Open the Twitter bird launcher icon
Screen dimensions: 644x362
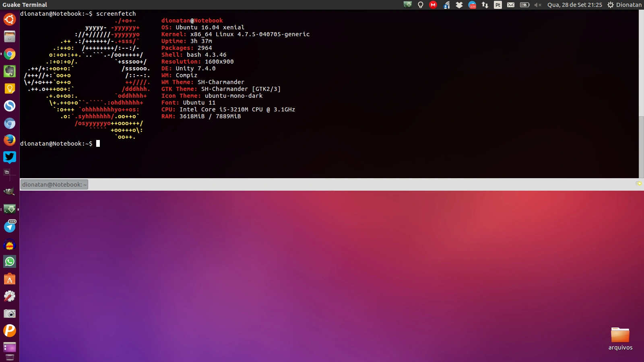click(10, 157)
